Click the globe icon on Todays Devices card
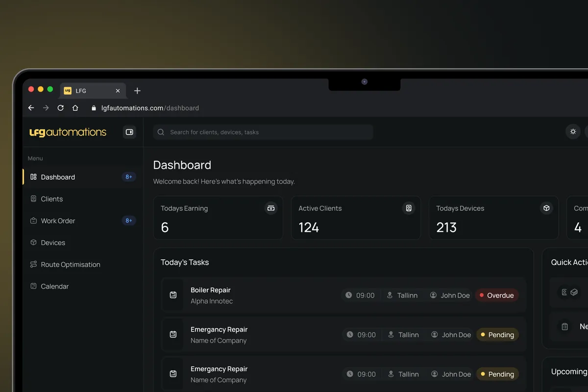 pos(546,208)
